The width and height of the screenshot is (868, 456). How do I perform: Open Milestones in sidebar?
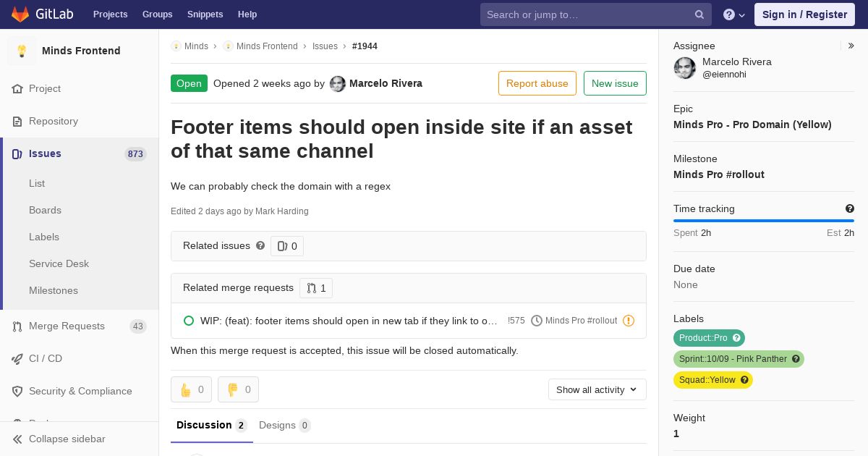point(54,291)
